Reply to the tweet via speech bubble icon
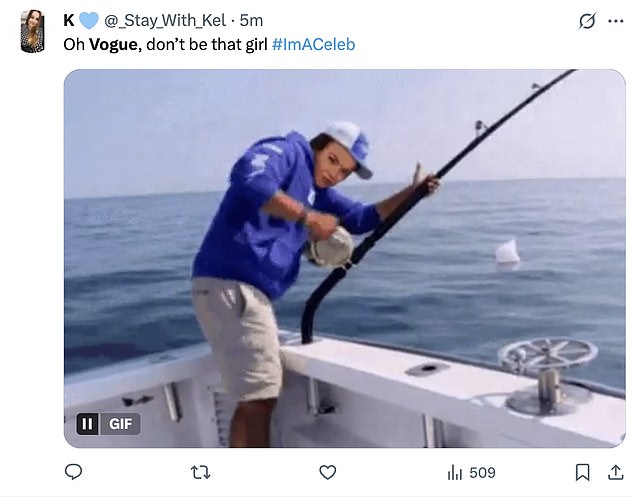This screenshot has width=634, height=497. point(73,472)
